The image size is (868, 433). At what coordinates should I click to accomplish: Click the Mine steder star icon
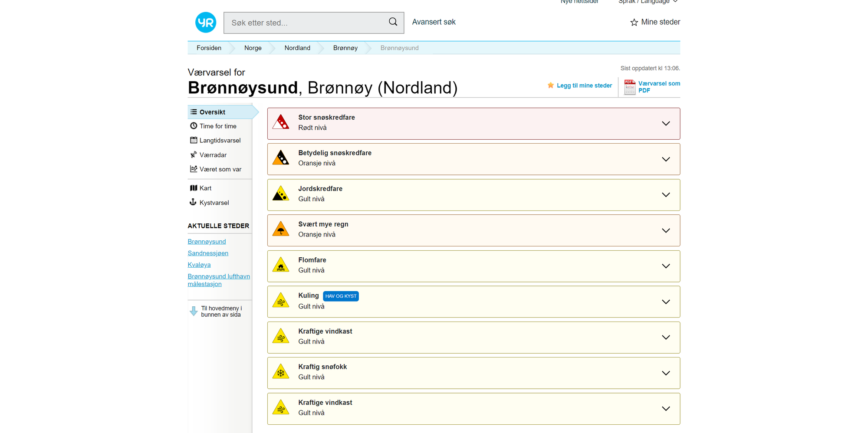(x=634, y=22)
